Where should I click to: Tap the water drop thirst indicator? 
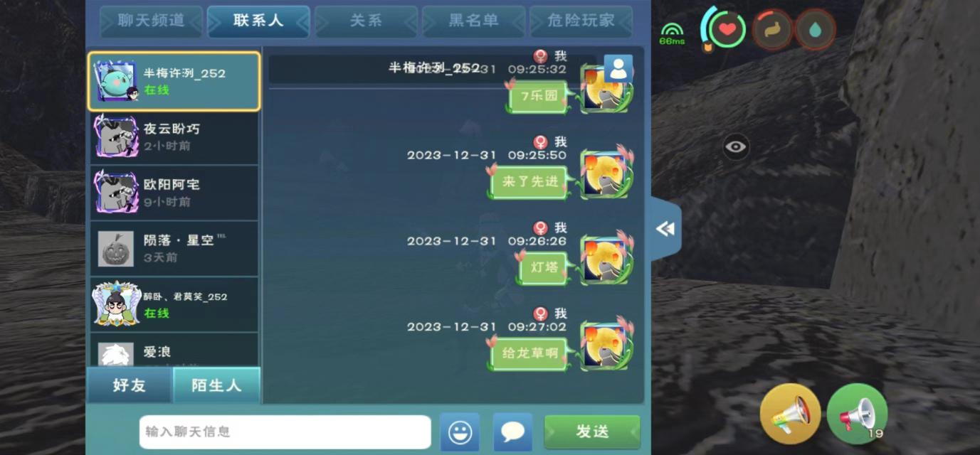pyautogui.click(x=814, y=30)
